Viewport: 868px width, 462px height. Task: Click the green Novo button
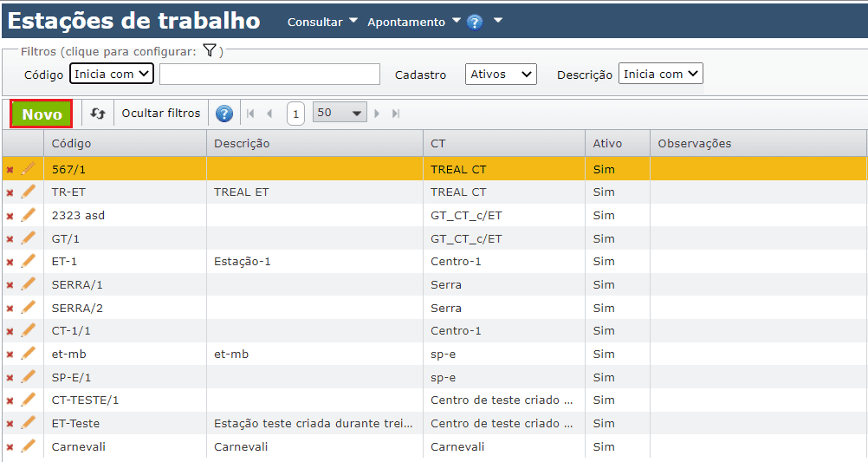(x=42, y=114)
